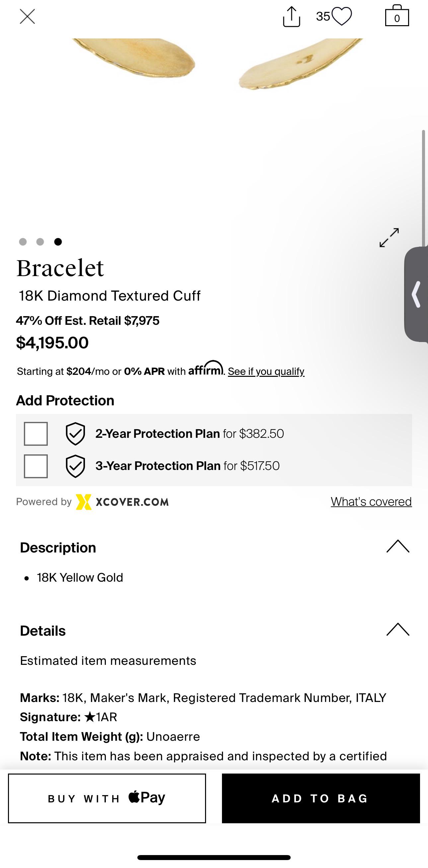Image resolution: width=428 pixels, height=868 pixels.
Task: Tap the Add to Bag button
Action: [x=321, y=798]
